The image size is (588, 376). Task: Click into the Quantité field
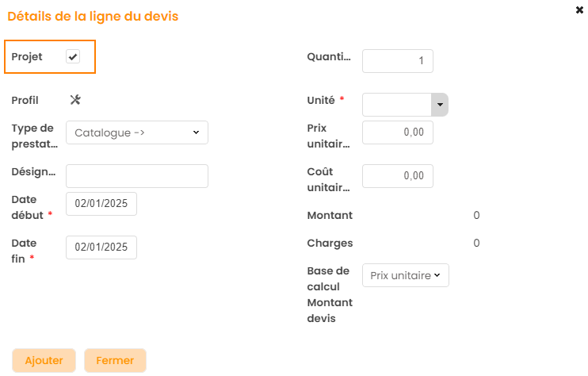[397, 61]
